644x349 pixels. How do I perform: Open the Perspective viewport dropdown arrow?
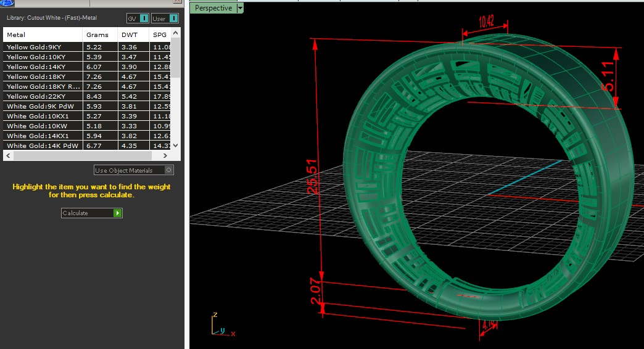coord(240,8)
